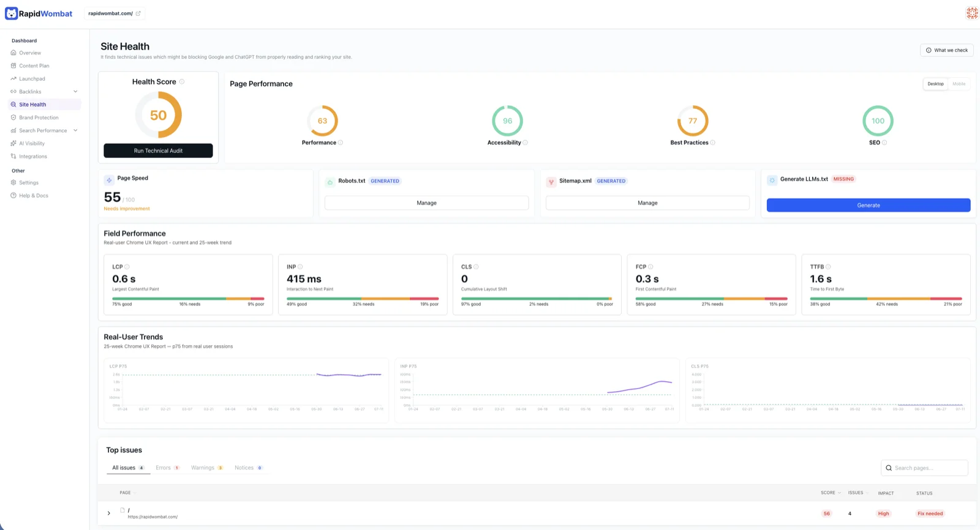Click the Help & Docs question icon

tap(13, 195)
